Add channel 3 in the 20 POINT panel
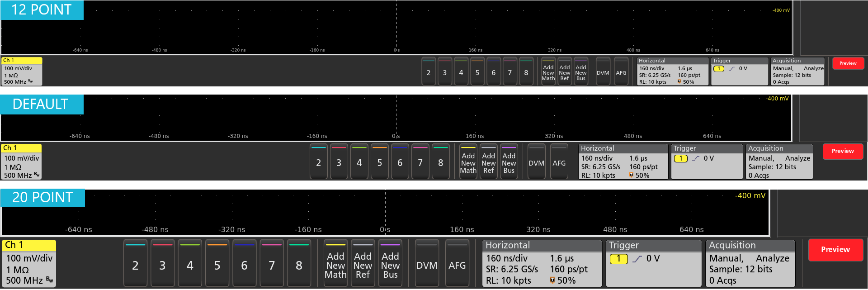868x290 pixels. [162, 263]
